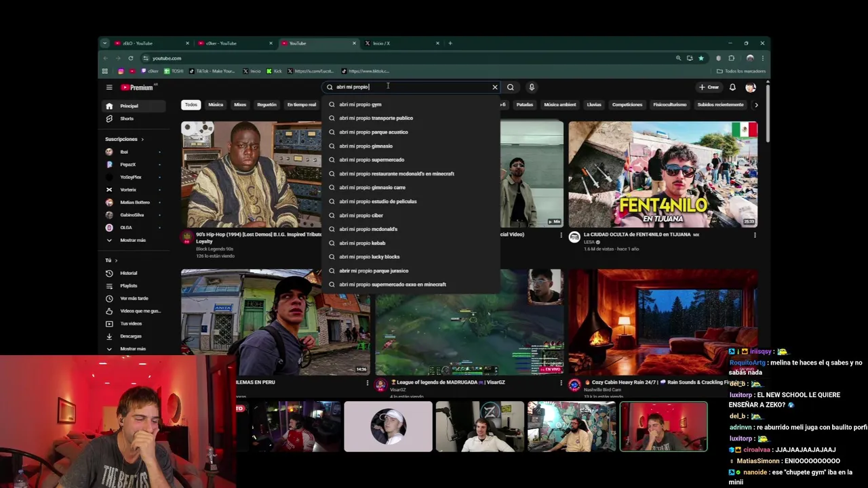Select the Subidos recientemente filter chip

(720, 104)
